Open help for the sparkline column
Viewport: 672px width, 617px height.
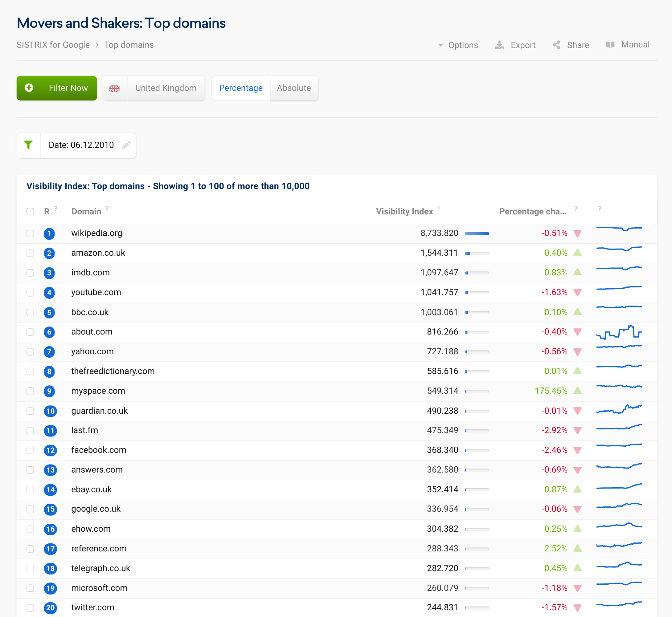pyautogui.click(x=600, y=208)
